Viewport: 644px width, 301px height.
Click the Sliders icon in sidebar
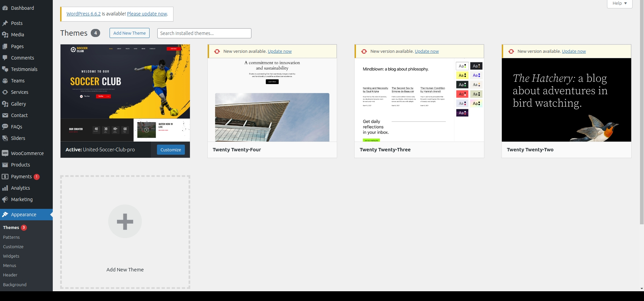pyautogui.click(x=5, y=138)
